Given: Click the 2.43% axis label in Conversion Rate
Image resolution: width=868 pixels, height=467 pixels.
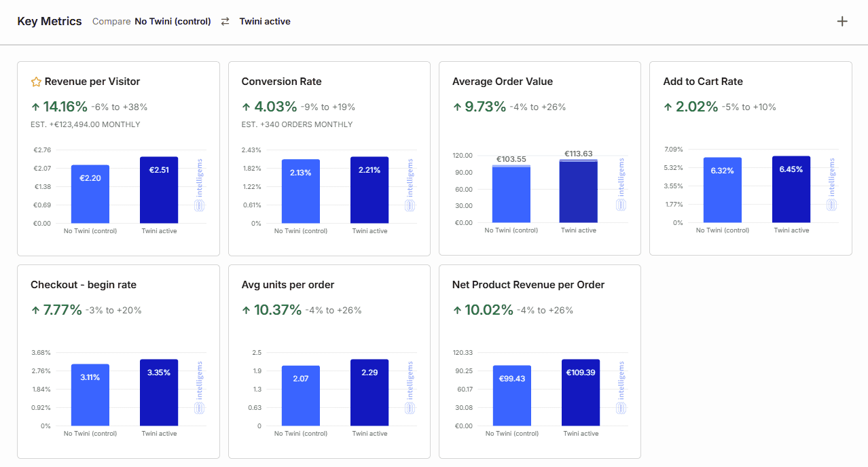Looking at the screenshot, I should tap(251, 150).
